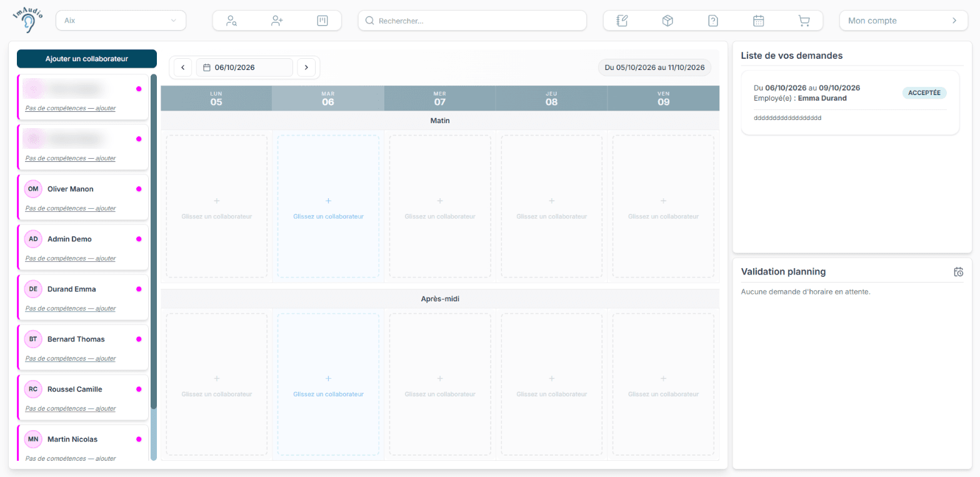Click the Validation planning calendar-clock icon
The width and height of the screenshot is (980, 477).
coord(959,271)
